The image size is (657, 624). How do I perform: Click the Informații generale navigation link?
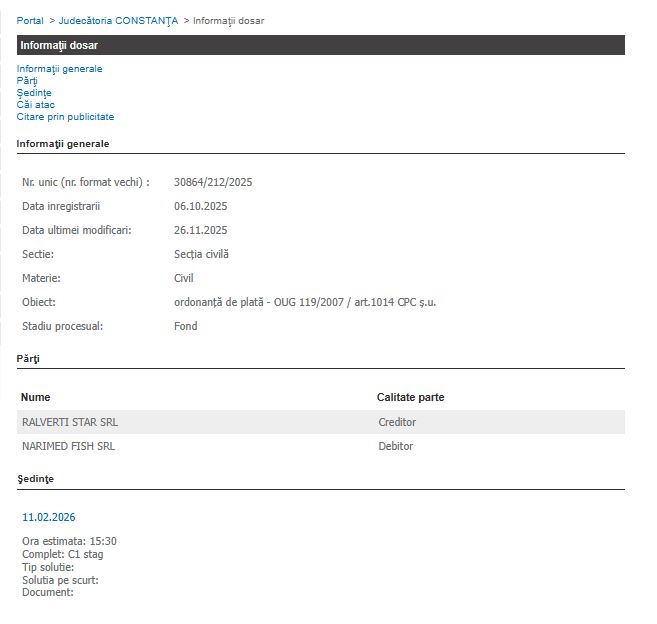[59, 69]
